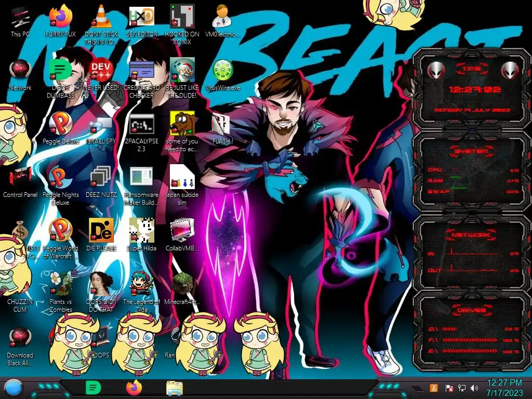Open the Network desktop icon
Screen dimensions: 532x399
[x=20, y=75]
